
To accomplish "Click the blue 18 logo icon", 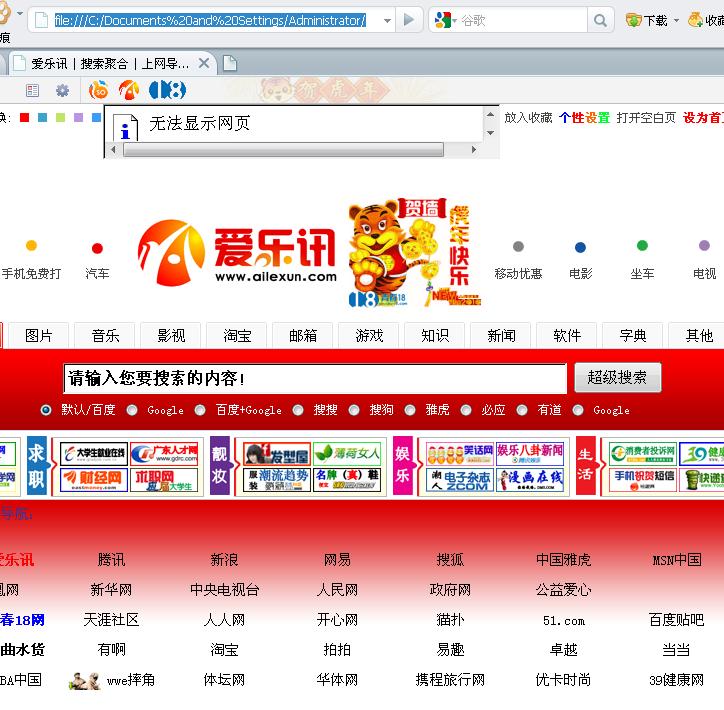I will [x=168, y=90].
